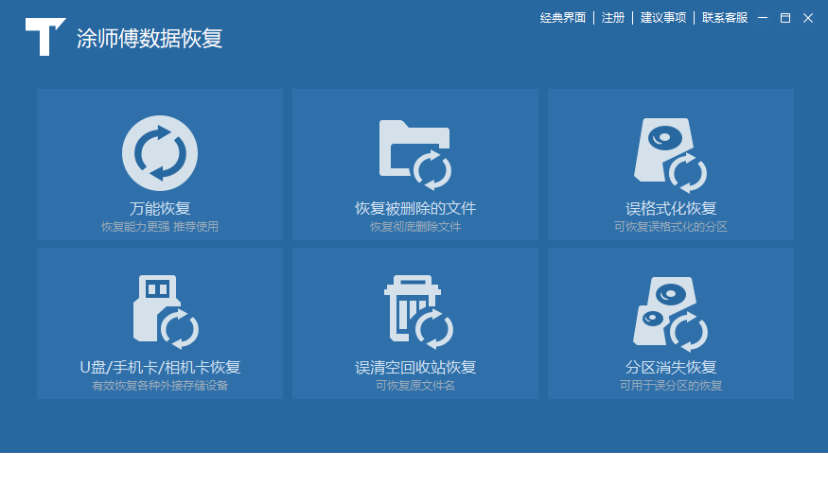828x504 pixels.
Task: Click subtitle 可恢复原文件名
Action: click(415, 386)
